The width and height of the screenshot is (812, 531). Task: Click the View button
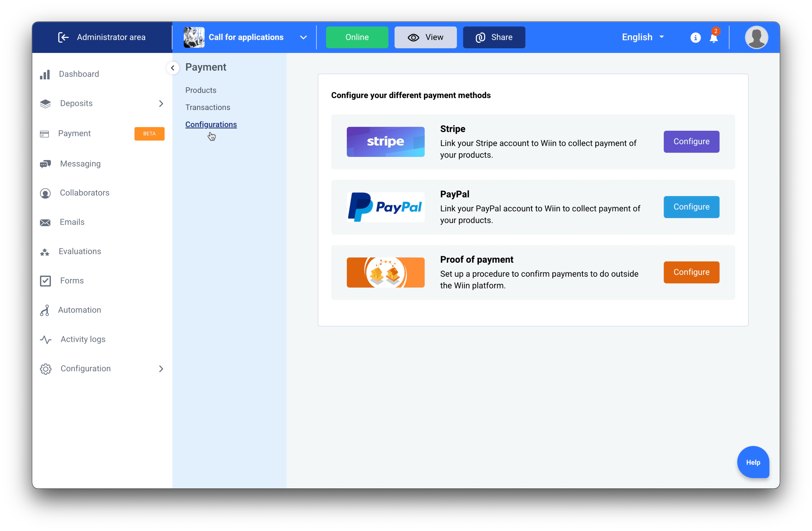[x=426, y=37]
